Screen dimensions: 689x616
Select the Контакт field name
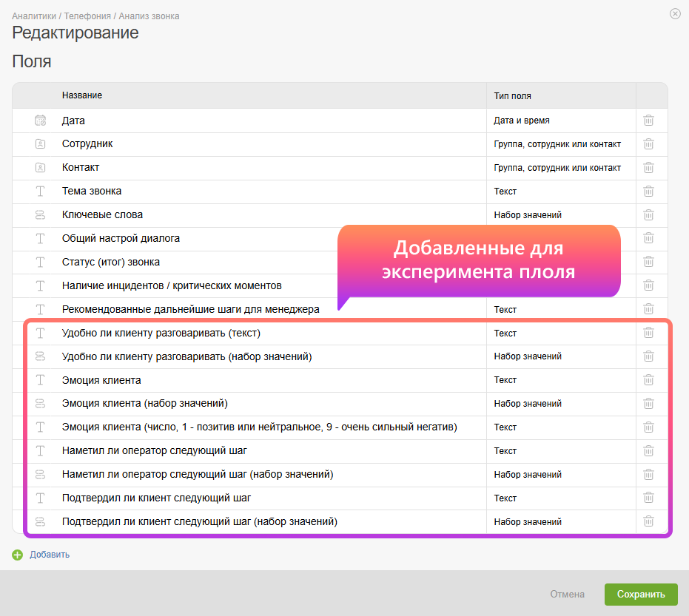(81, 168)
